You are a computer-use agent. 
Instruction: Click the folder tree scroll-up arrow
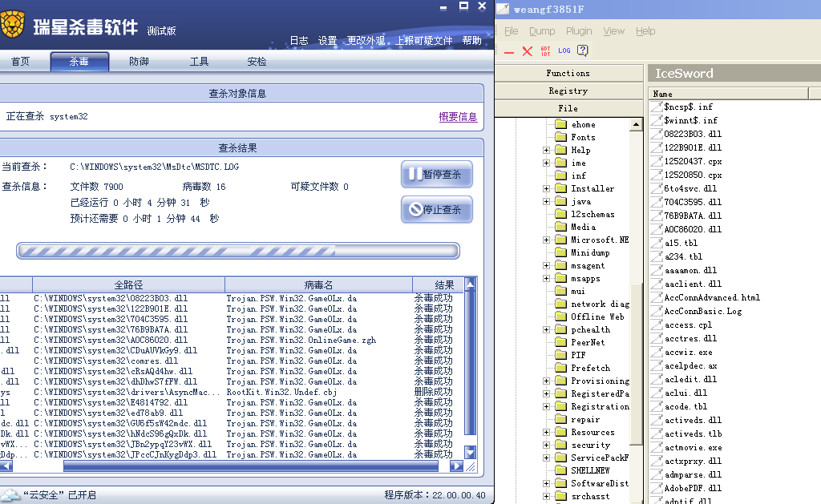point(636,124)
